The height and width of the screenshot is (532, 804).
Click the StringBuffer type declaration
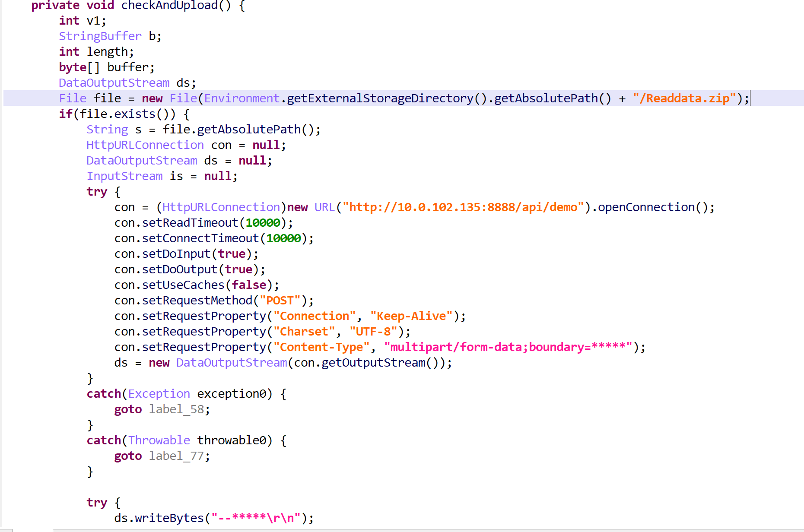pyautogui.click(x=100, y=36)
